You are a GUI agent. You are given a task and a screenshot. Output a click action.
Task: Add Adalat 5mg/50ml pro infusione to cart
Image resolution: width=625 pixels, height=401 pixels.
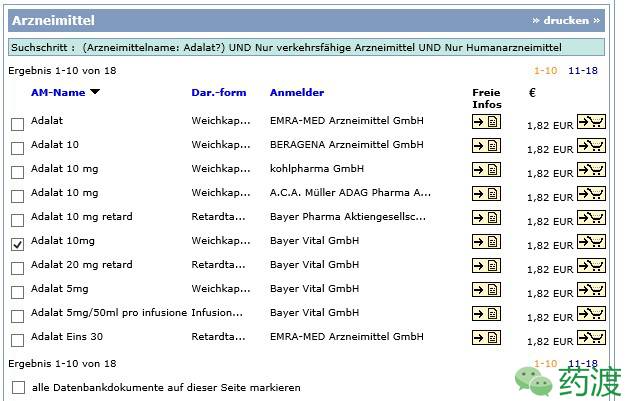592,313
